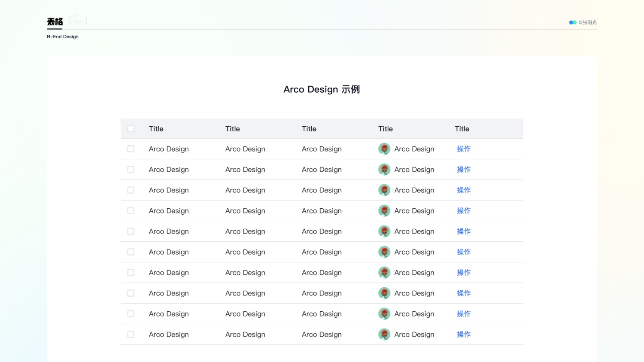Click the avatar icon in the second table row
644x362 pixels.
384,170
